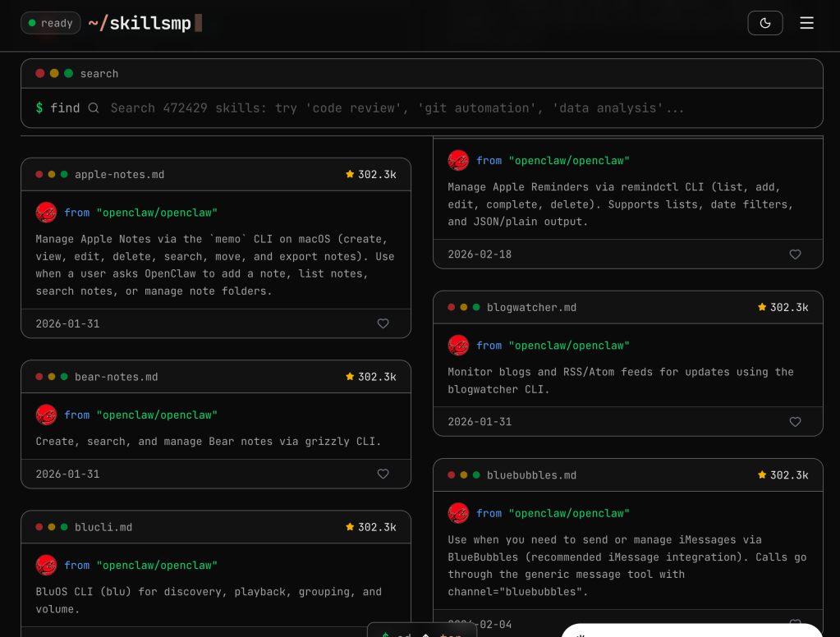Open "openclaw/openclaw" link on bear-notes.md card
This screenshot has width=840, height=637.
tap(156, 415)
